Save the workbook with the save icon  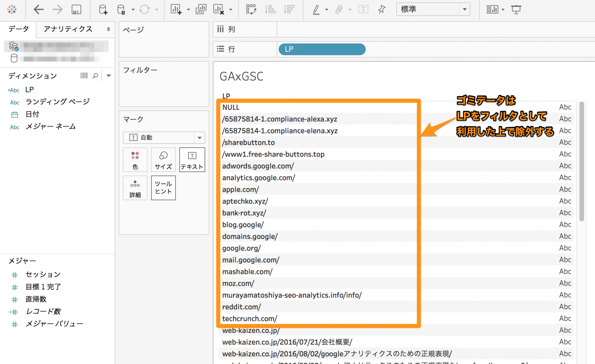76,9
